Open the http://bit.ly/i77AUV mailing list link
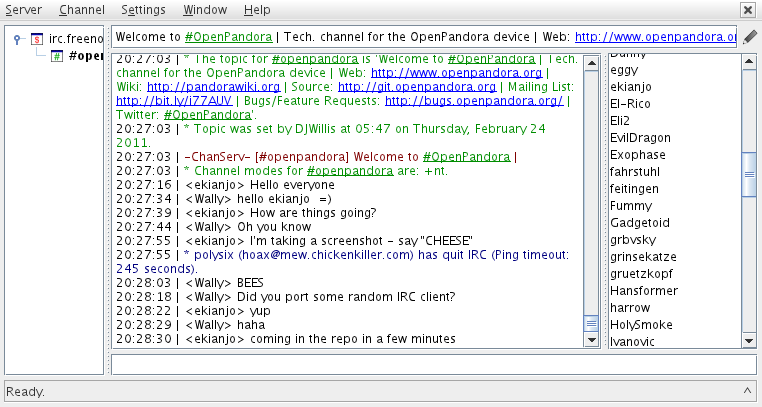762x407 pixels. click(174, 101)
